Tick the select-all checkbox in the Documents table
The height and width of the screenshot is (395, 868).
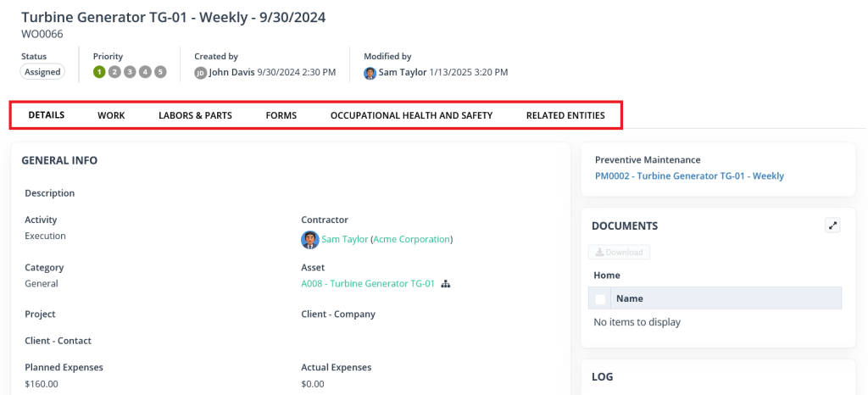(600, 298)
